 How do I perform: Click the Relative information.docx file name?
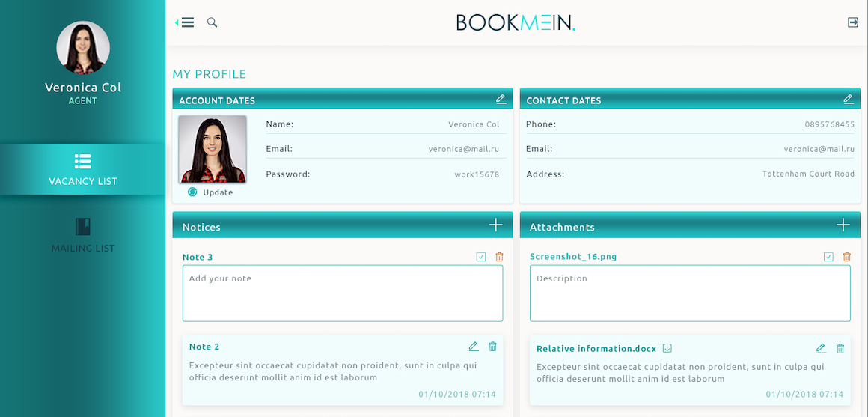pos(596,349)
